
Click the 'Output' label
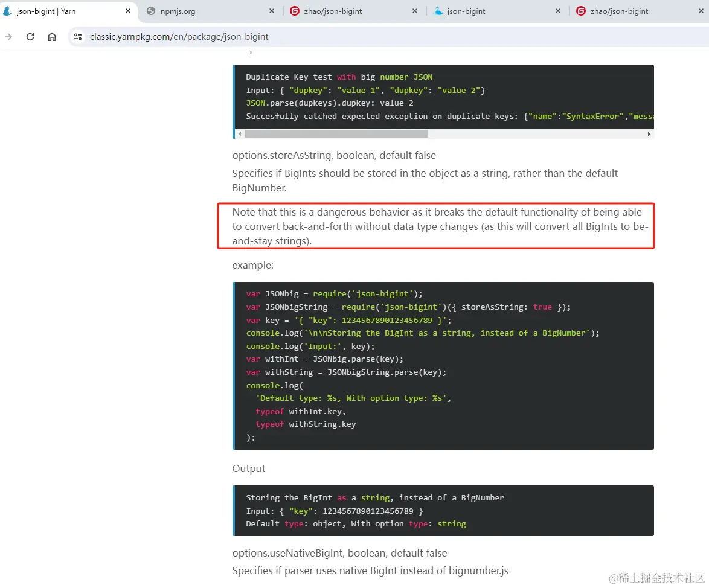[x=249, y=468]
